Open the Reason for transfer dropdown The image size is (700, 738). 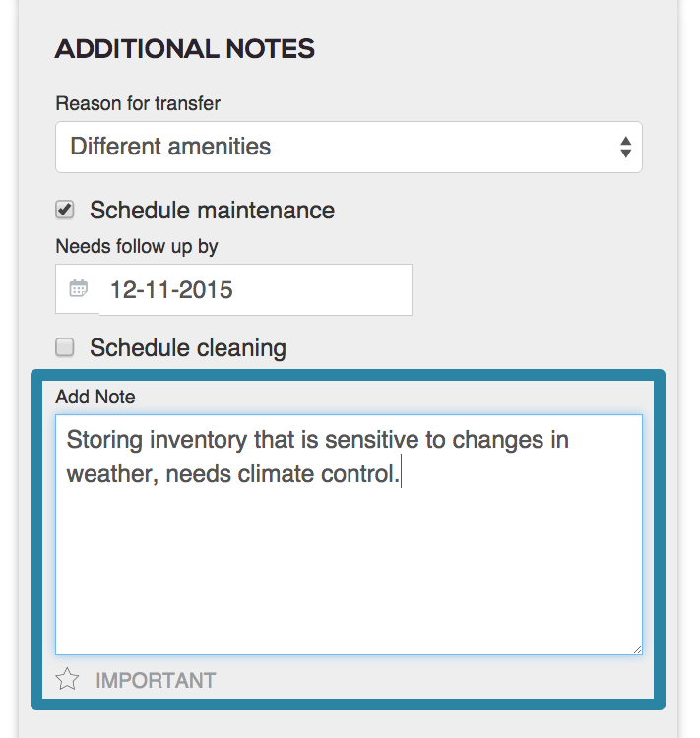[350, 147]
